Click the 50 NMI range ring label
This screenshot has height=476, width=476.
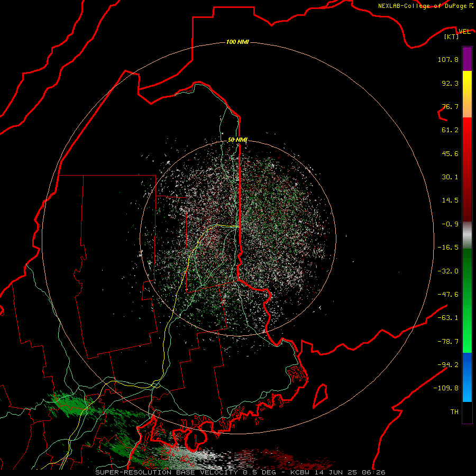click(237, 140)
